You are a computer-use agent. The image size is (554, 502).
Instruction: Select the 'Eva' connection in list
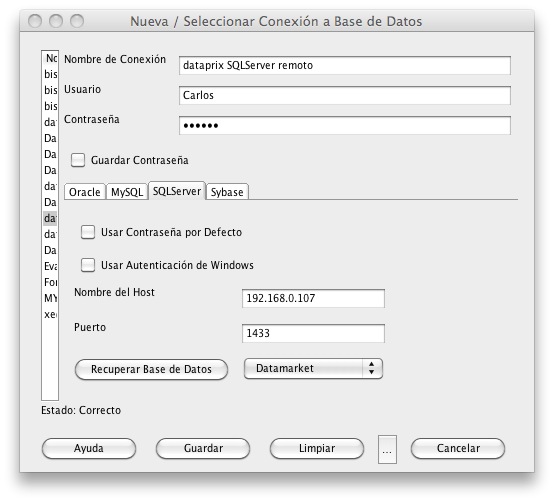coord(50,266)
